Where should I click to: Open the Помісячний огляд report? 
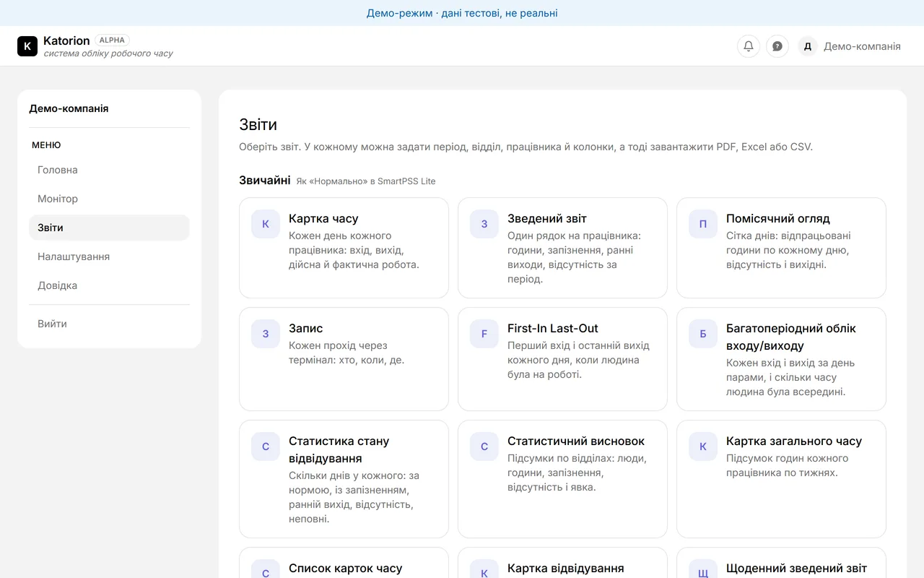(781, 248)
